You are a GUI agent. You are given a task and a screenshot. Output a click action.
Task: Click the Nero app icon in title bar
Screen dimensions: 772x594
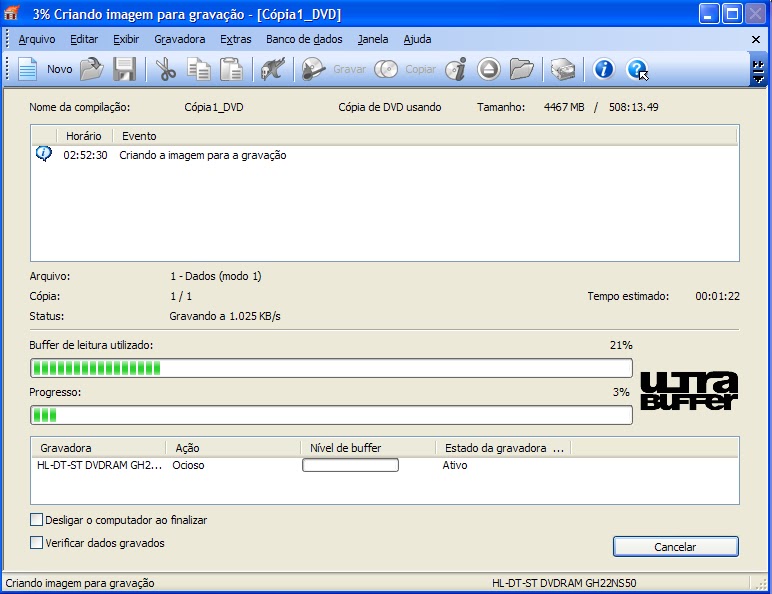click(x=11, y=13)
